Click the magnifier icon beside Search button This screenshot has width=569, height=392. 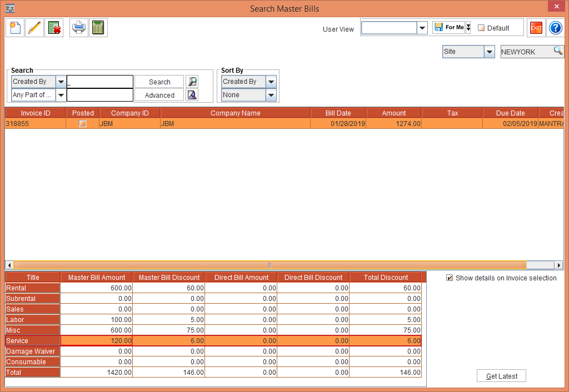coord(192,81)
